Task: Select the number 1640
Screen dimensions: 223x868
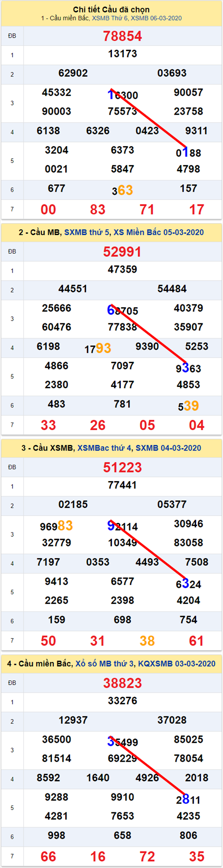Action: click(x=98, y=778)
